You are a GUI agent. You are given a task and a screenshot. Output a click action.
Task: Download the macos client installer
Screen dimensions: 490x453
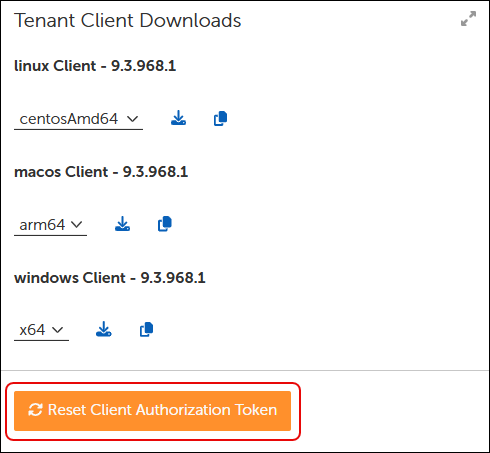(122, 224)
